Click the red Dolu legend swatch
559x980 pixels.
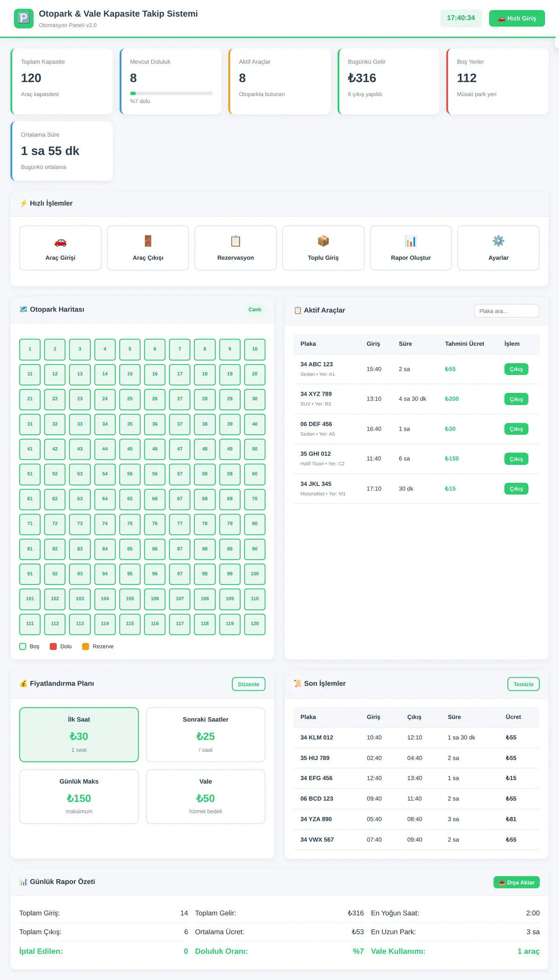(x=53, y=646)
